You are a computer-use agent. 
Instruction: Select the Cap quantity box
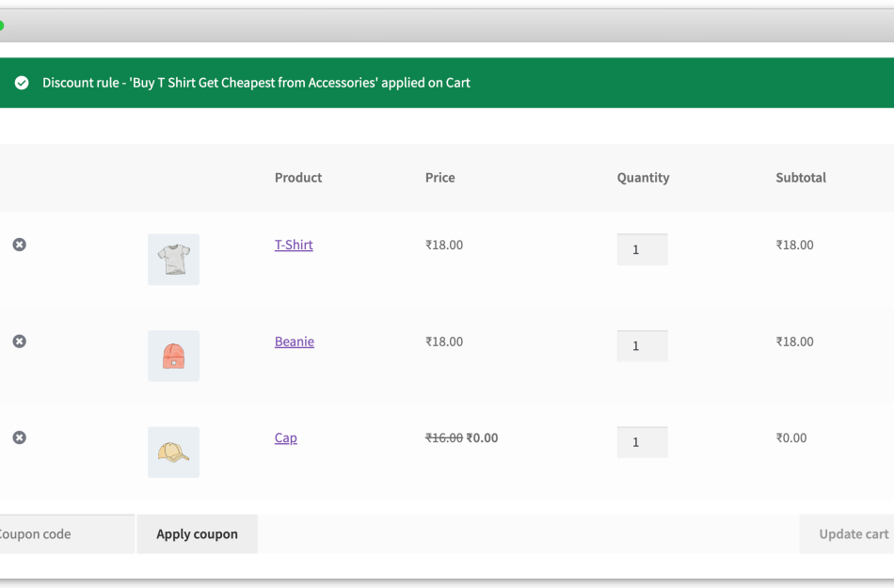(x=642, y=441)
